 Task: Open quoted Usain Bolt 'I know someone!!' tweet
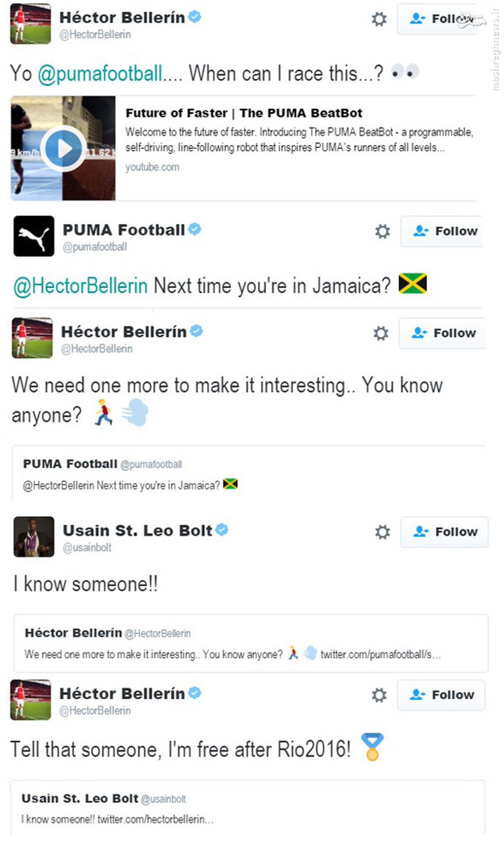pyautogui.click(x=248, y=807)
